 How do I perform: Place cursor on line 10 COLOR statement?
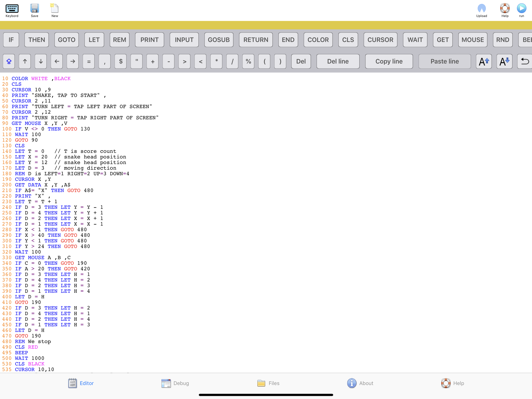tap(20, 79)
